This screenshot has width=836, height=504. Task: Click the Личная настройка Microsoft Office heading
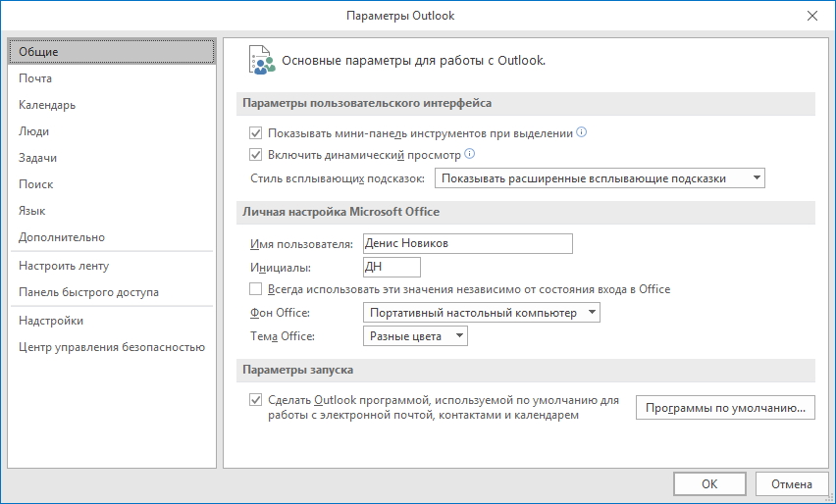(341, 212)
